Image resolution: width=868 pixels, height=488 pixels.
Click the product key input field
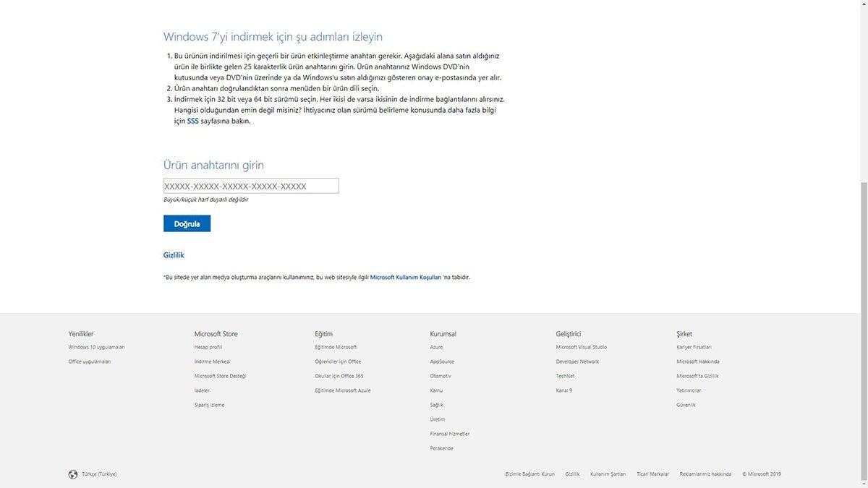[x=251, y=186]
